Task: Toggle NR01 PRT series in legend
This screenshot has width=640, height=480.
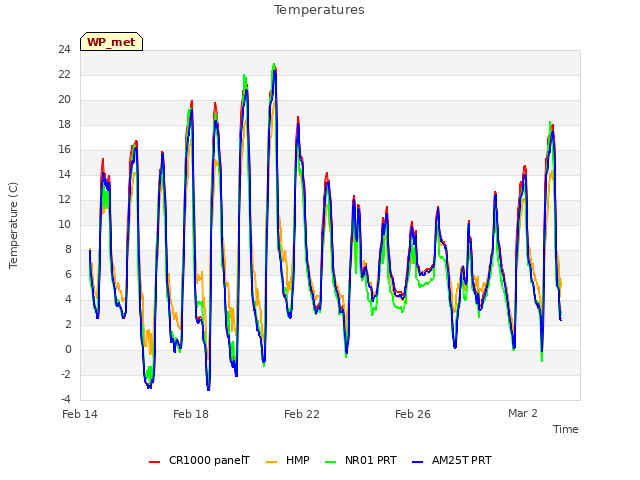Action: coord(361,460)
